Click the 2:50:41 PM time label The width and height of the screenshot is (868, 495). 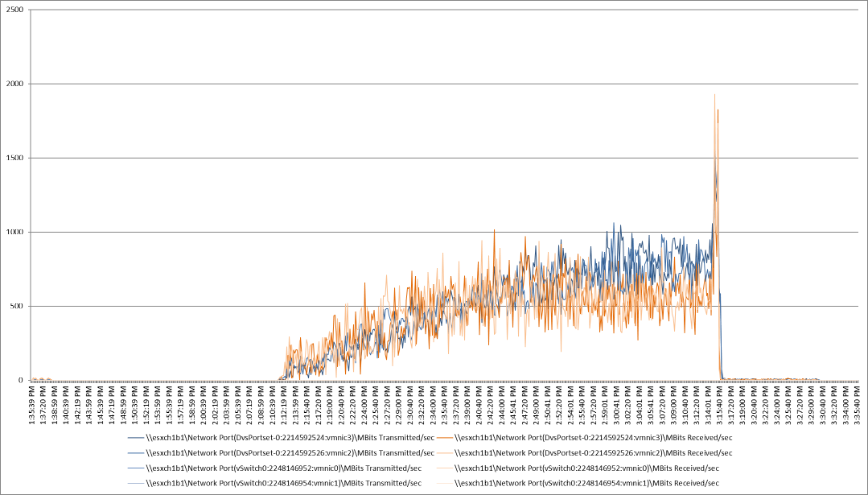coord(549,406)
